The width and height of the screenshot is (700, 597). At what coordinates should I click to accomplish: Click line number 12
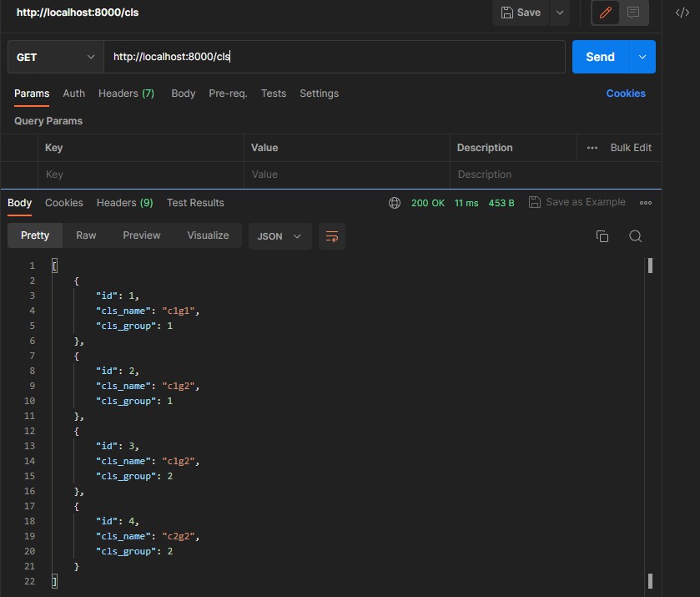(x=29, y=431)
